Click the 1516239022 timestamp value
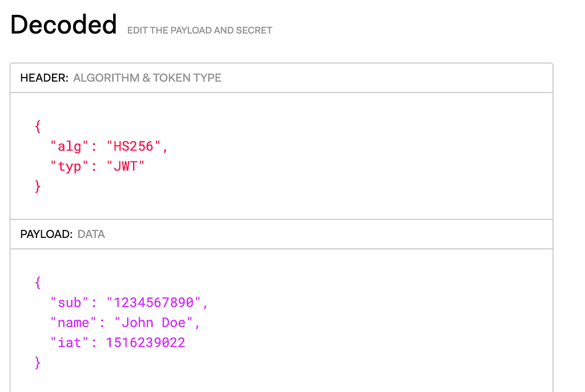This screenshot has width=585, height=392. [146, 343]
